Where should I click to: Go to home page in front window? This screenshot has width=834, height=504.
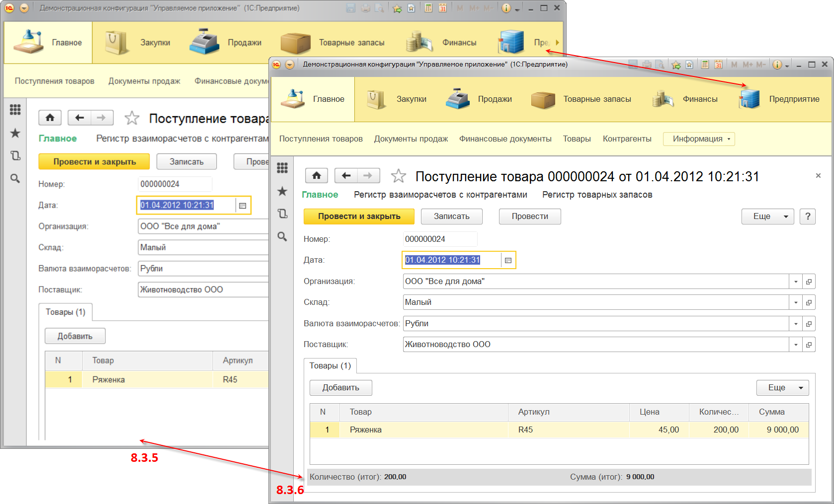[x=317, y=175]
